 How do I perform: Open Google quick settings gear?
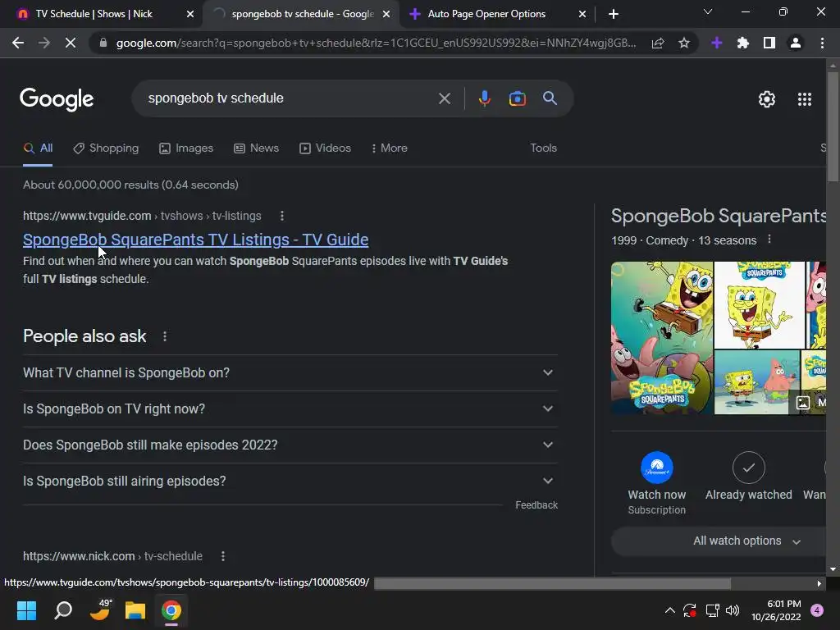pyautogui.click(x=767, y=99)
